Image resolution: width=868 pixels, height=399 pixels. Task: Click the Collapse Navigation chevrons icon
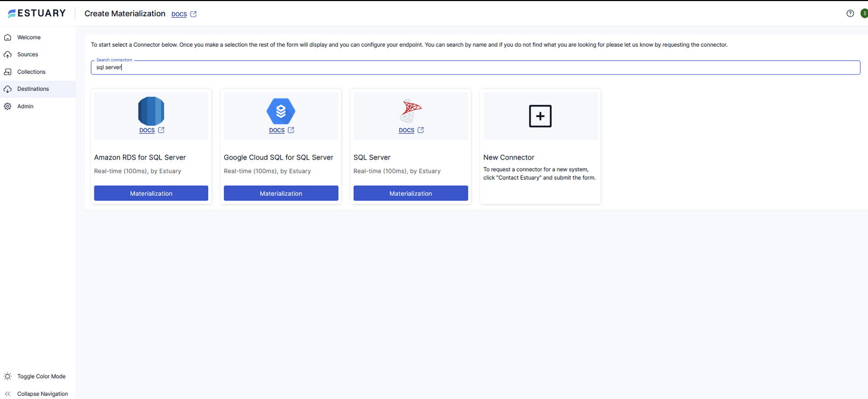8,394
